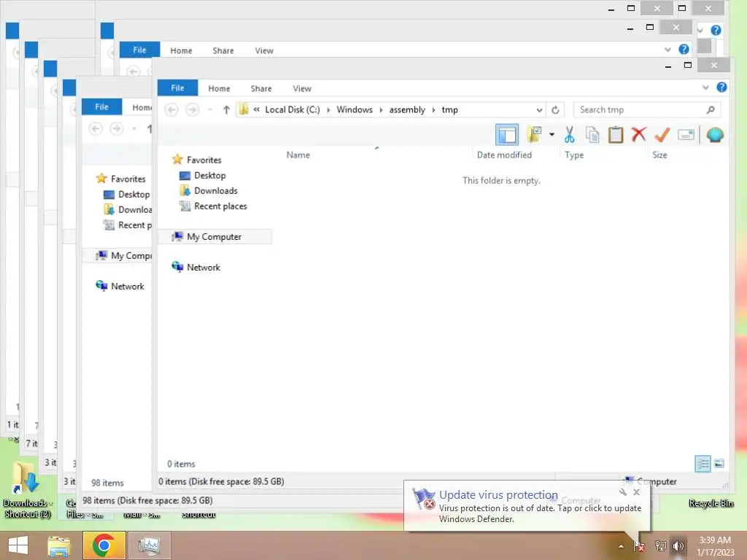Switch to large icons view button
Image resolution: width=747 pixels, height=560 pixels.
pos(719,463)
